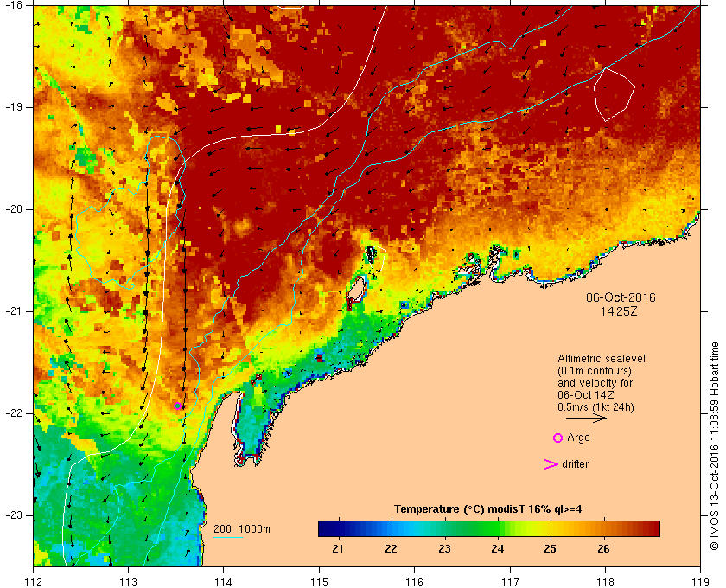Viewport: 726px width, 588px height.
Task: Click the '(0.1m contours)' legend line
Action: tap(595, 371)
